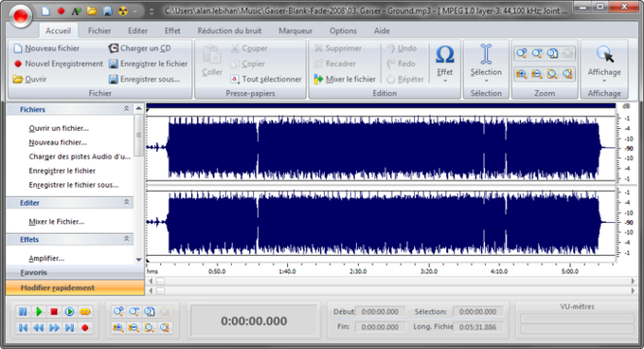Open the Réduction du bruit tab
Viewport: 644px width, 349px height.
229,31
